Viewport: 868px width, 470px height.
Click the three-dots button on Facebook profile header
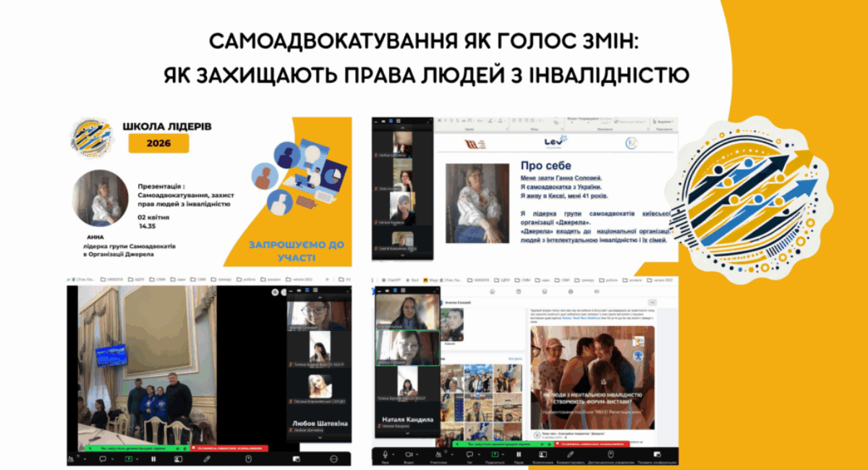tap(652, 301)
